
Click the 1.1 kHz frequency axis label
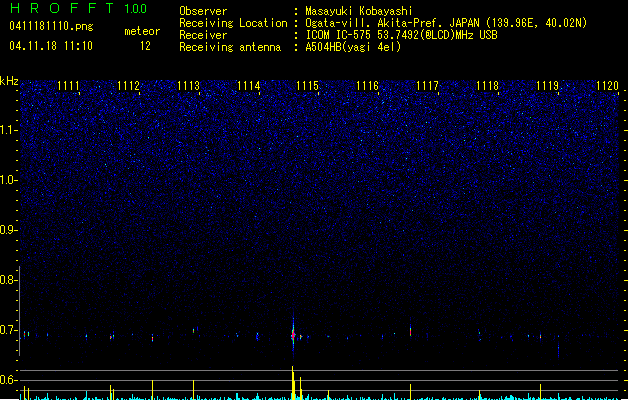pos(9,130)
